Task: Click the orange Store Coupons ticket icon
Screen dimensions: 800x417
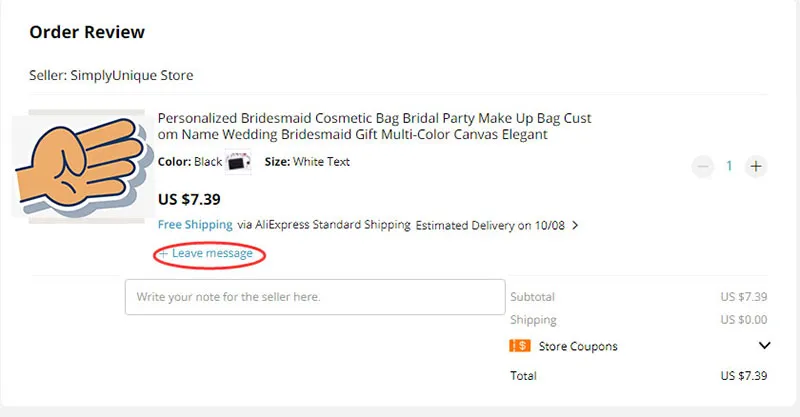Action: (x=520, y=346)
